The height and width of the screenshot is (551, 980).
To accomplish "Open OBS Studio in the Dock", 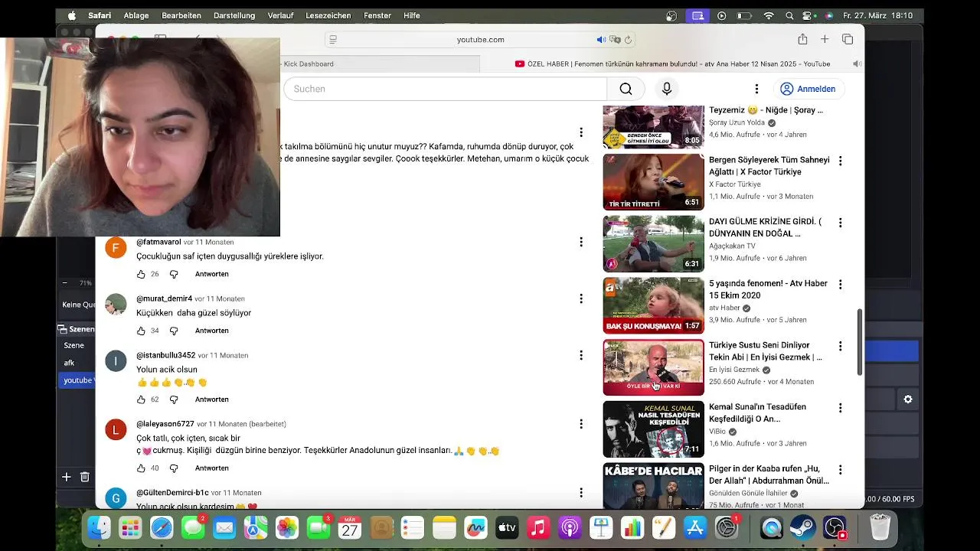I will [835, 527].
